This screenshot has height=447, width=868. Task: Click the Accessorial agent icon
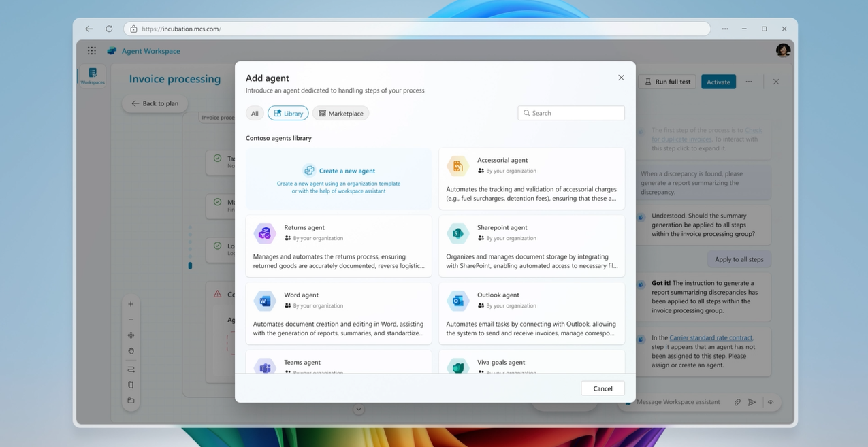pyautogui.click(x=457, y=166)
